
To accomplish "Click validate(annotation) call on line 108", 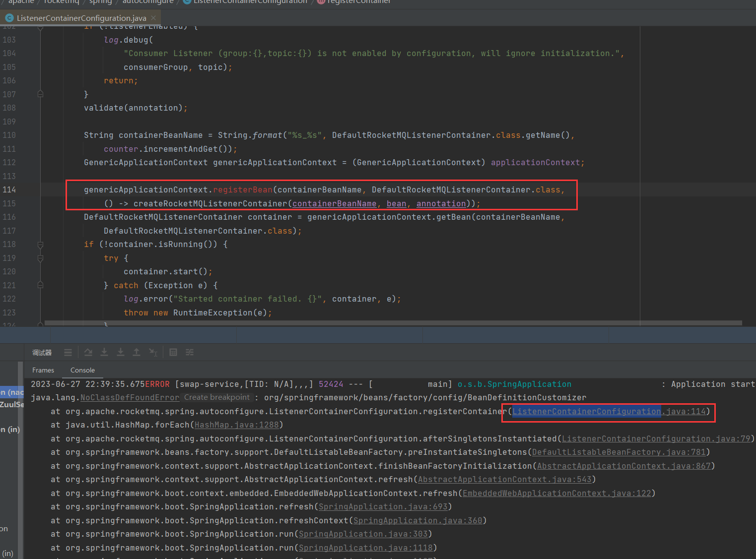I will click(x=134, y=108).
